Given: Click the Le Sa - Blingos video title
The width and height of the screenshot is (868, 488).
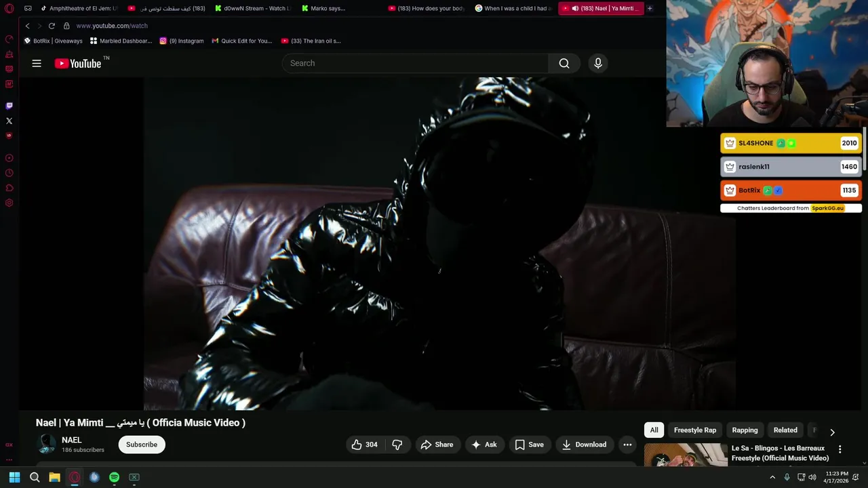Looking at the screenshot, I should pyautogui.click(x=780, y=453).
